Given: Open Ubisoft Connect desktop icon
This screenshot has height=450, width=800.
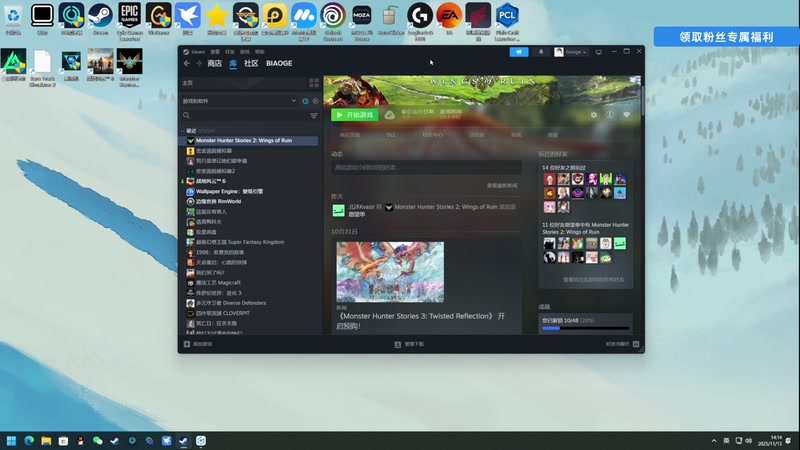Looking at the screenshot, I should 333,21.
